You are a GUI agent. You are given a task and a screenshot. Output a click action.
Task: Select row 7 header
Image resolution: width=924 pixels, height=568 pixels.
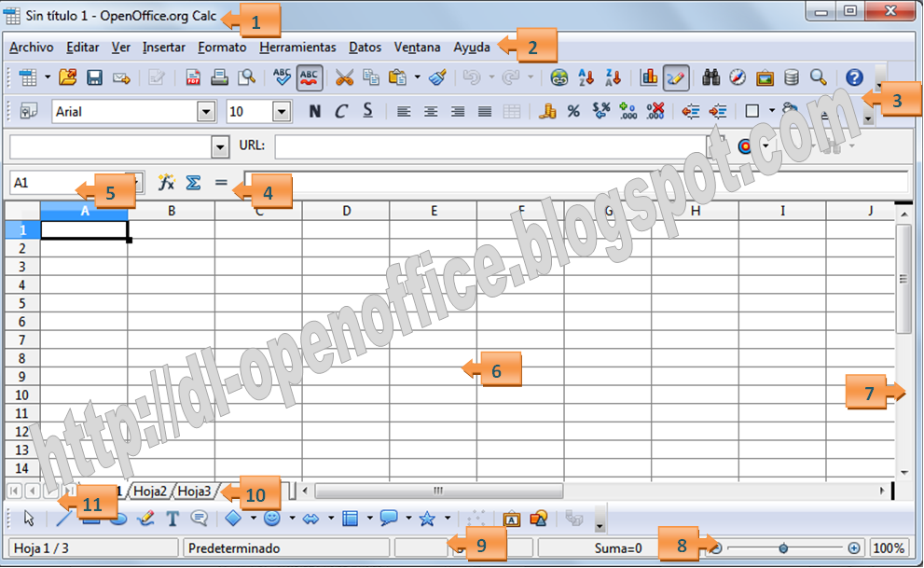(x=21, y=340)
